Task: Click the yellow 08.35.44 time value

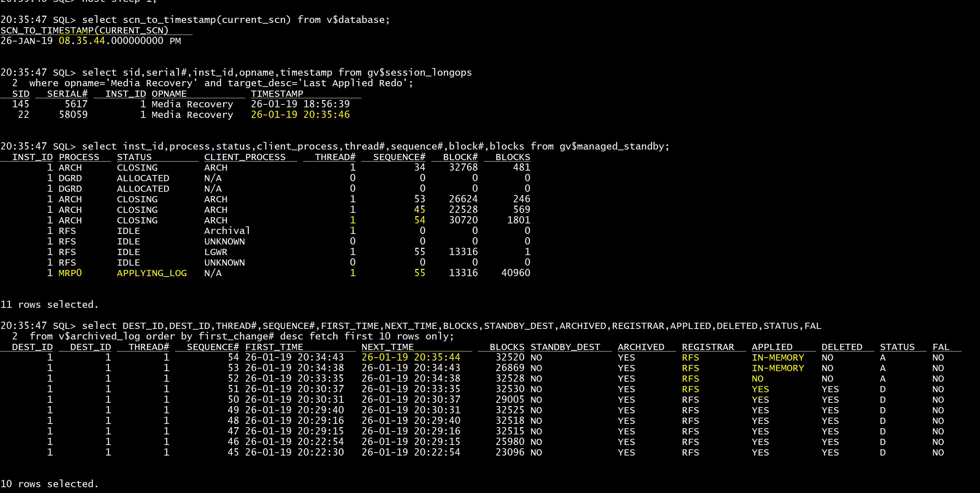Action: coord(82,41)
